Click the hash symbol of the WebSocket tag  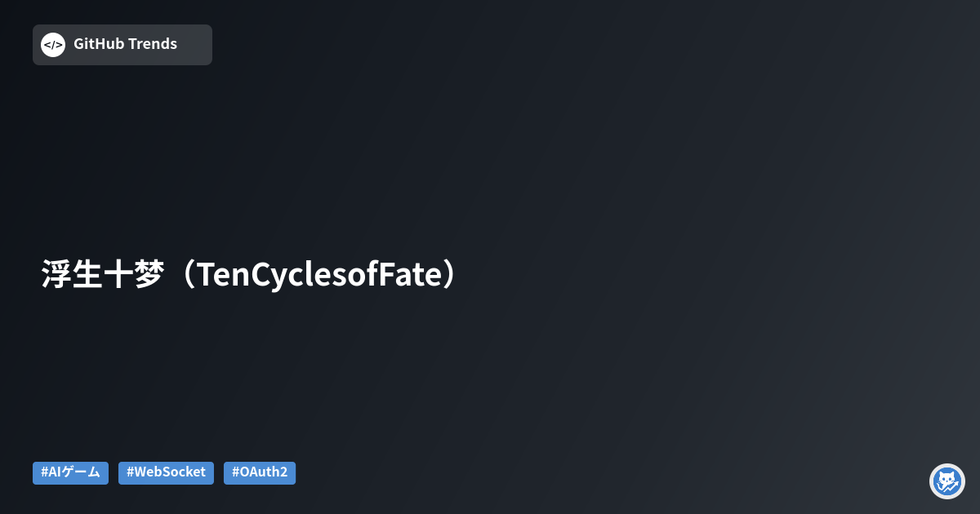point(130,472)
